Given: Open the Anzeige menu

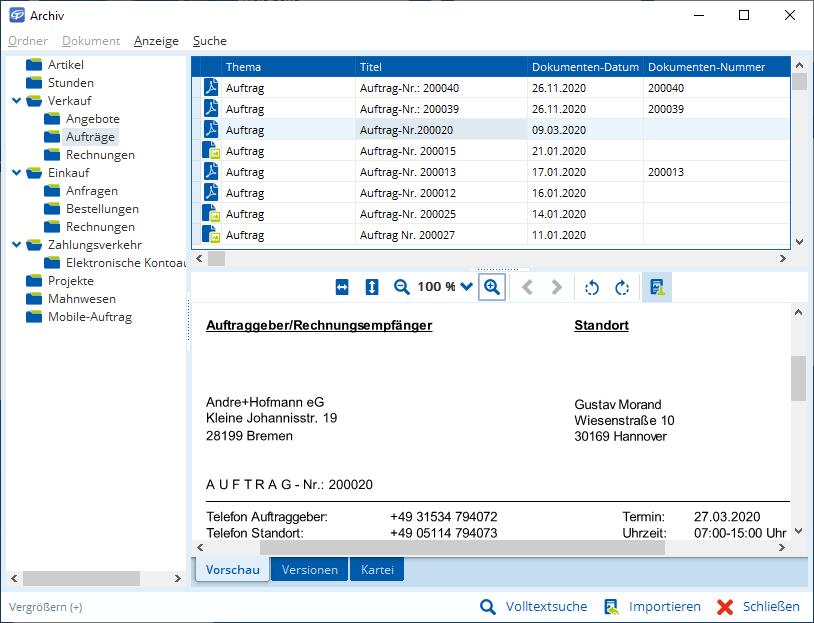Looking at the screenshot, I should (156, 41).
